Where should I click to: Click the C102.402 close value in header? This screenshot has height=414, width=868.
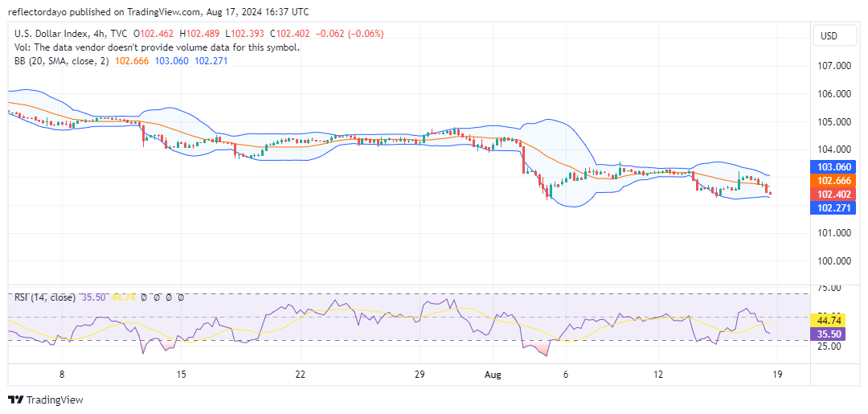coord(289,34)
